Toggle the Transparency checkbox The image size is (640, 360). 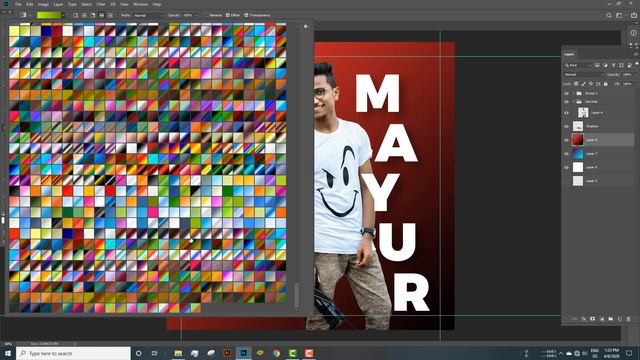pyautogui.click(x=246, y=15)
